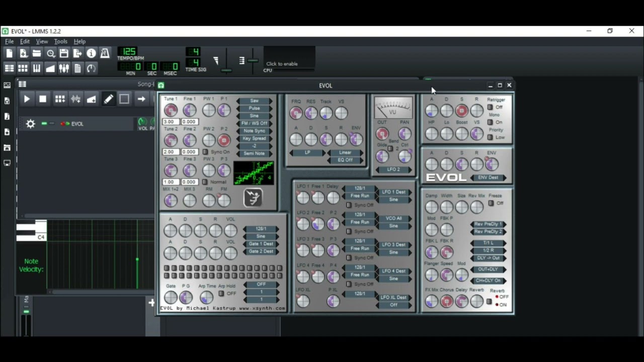
Task: Click the export project icon
Action: pyautogui.click(x=77, y=53)
